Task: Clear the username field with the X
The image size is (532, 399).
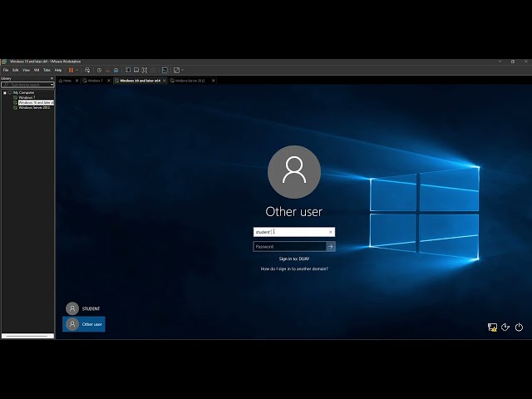Action: pos(331,232)
